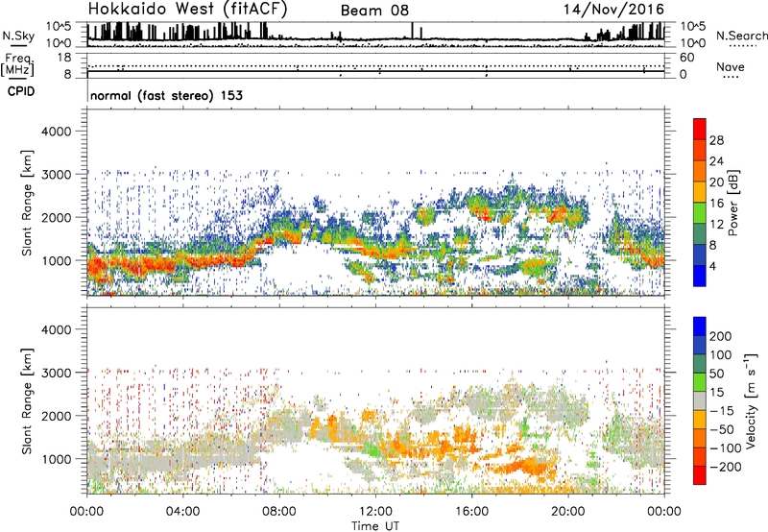Click the '16:00' time axis label
This screenshot has height=532, width=768.
point(471,512)
